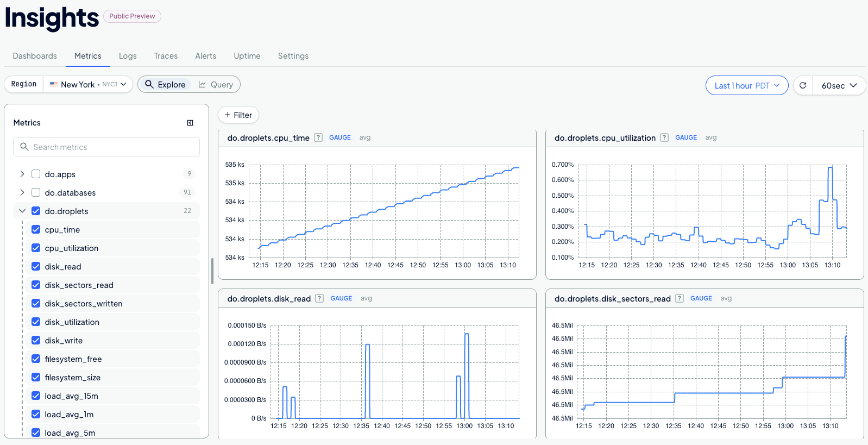
Task: Open the Settings tab
Action: (293, 56)
